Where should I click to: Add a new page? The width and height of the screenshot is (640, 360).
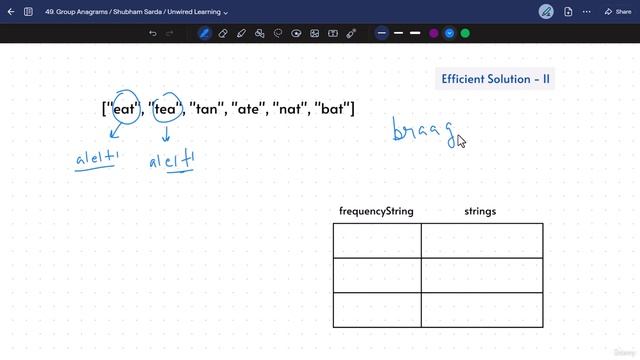pyautogui.click(x=568, y=12)
